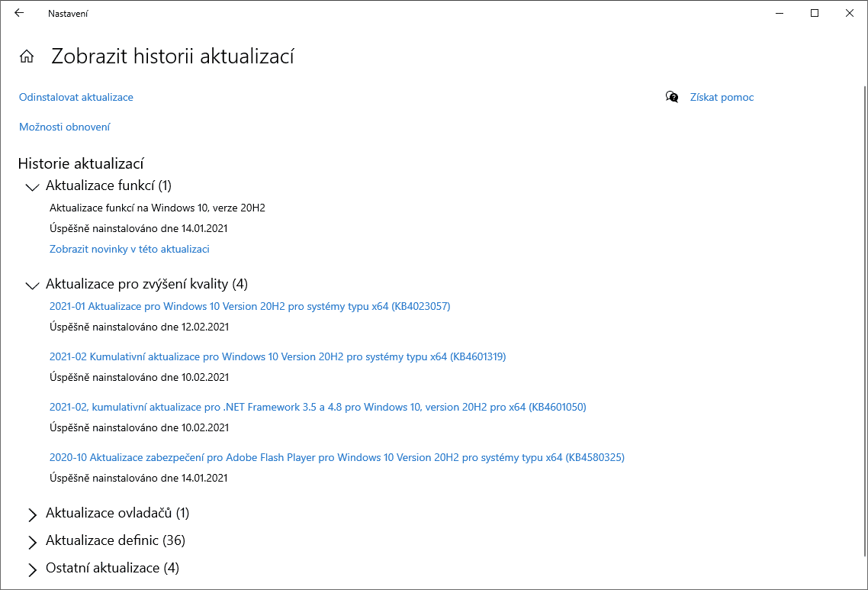Click the Získat pomoc chat icon

pyautogui.click(x=672, y=97)
